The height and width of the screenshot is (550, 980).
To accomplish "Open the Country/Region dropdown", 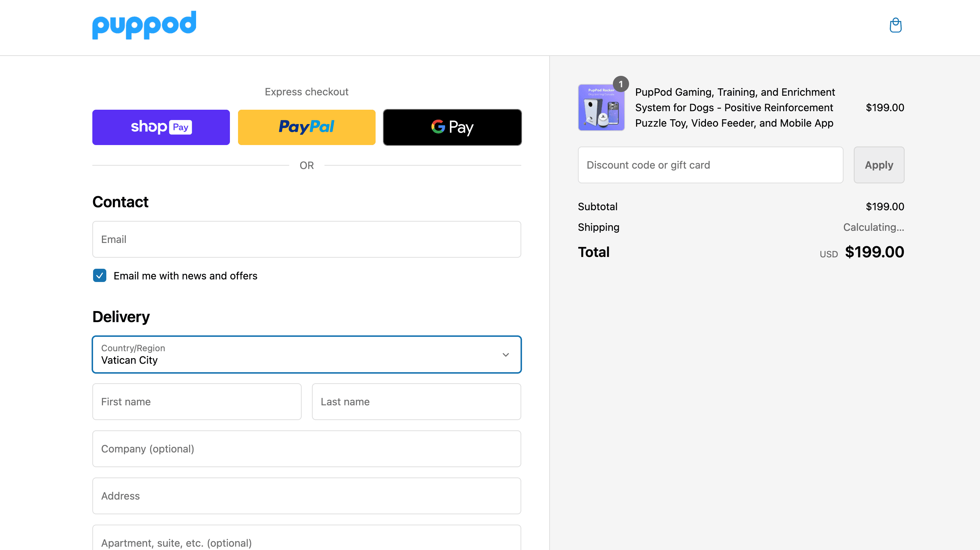I will pyautogui.click(x=307, y=355).
